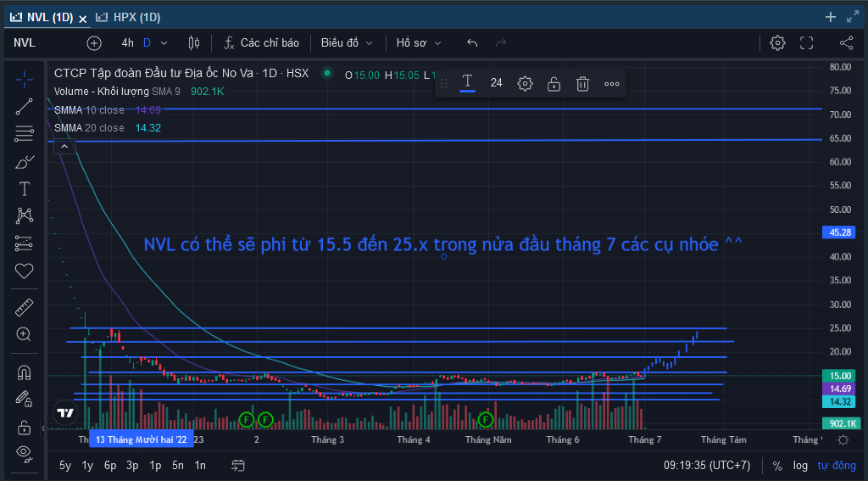This screenshot has height=481, width=868.
Task: Open the patterns tool group
Action: tap(24, 215)
